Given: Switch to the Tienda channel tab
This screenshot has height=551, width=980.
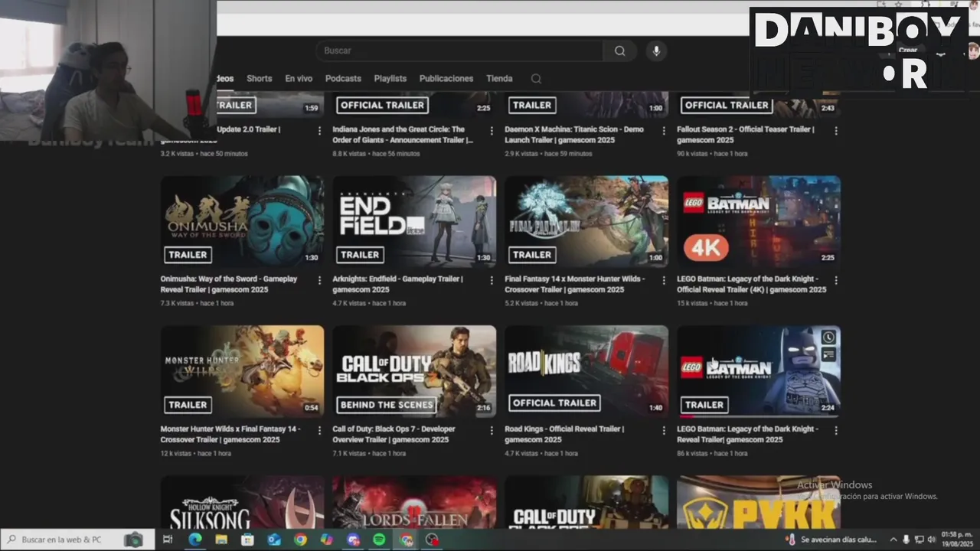Looking at the screenshot, I should 499,79.
